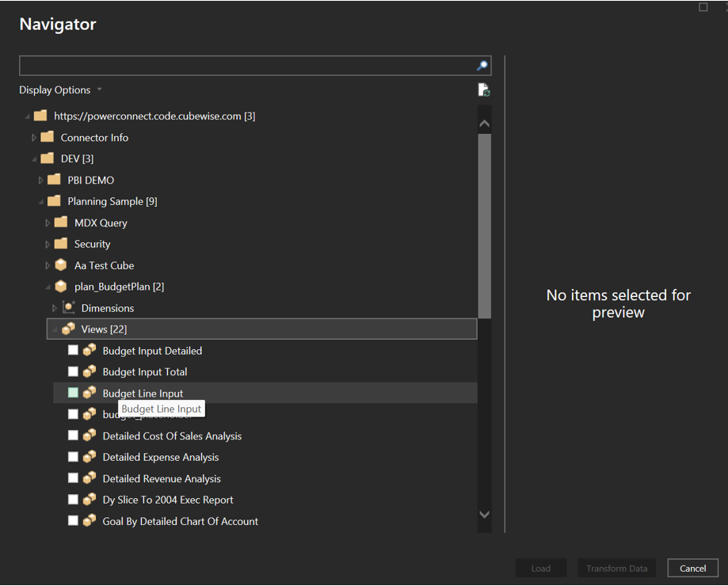728x586 pixels.
Task: Click the Budget Input Detailed view icon
Action: pos(90,350)
